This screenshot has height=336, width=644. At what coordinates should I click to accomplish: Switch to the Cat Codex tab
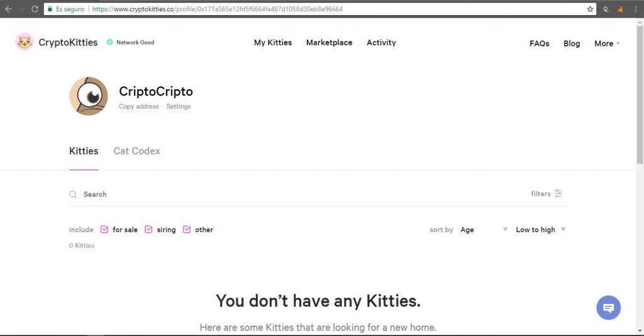[136, 151]
